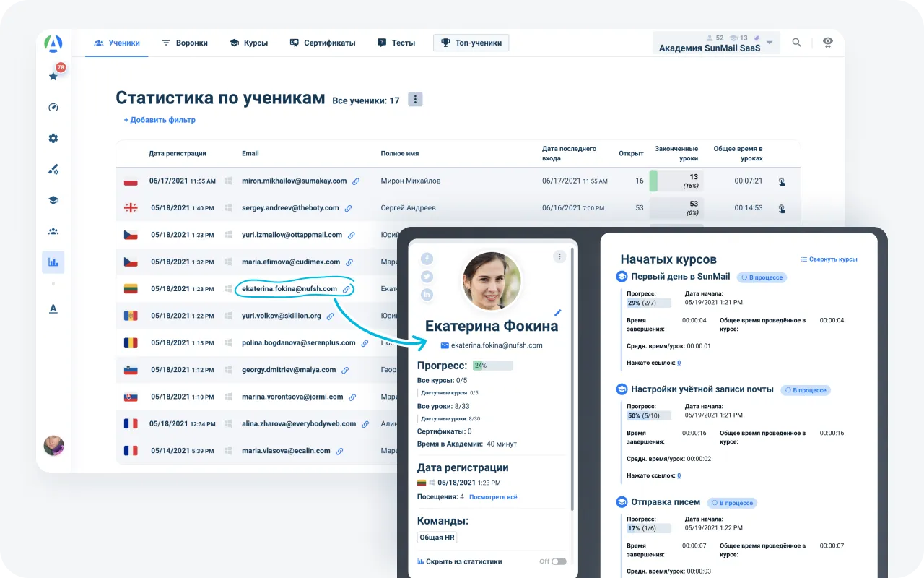Click the search magnifier icon in header

pos(797,43)
